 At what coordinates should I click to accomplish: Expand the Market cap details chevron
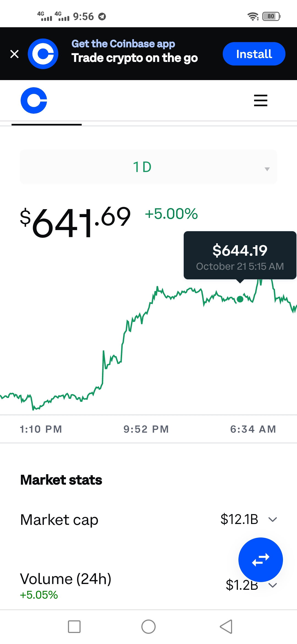pyautogui.click(x=273, y=519)
